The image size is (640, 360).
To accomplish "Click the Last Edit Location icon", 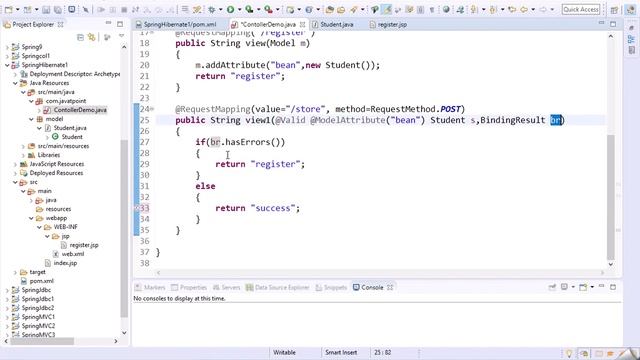I will [512, 9].
